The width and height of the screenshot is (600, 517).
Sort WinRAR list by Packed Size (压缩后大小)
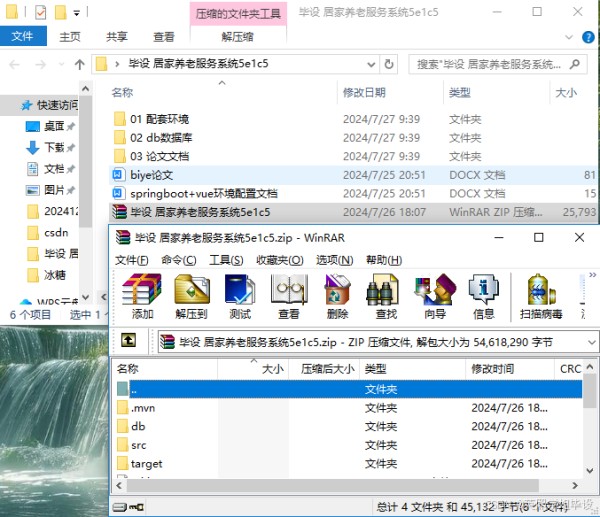324,369
